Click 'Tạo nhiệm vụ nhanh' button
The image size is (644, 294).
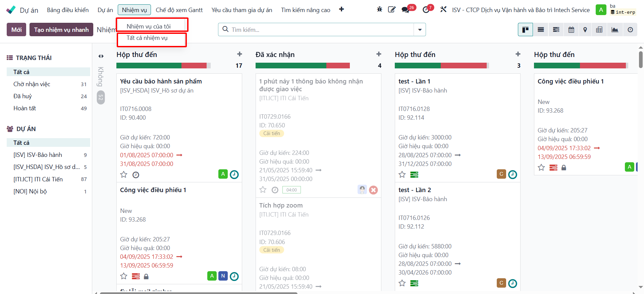click(61, 30)
